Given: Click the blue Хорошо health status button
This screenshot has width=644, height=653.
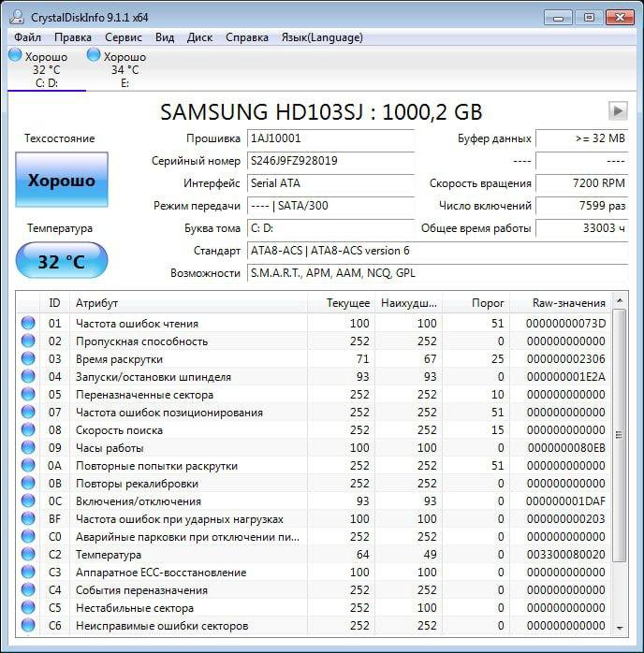Looking at the screenshot, I should tap(62, 181).
